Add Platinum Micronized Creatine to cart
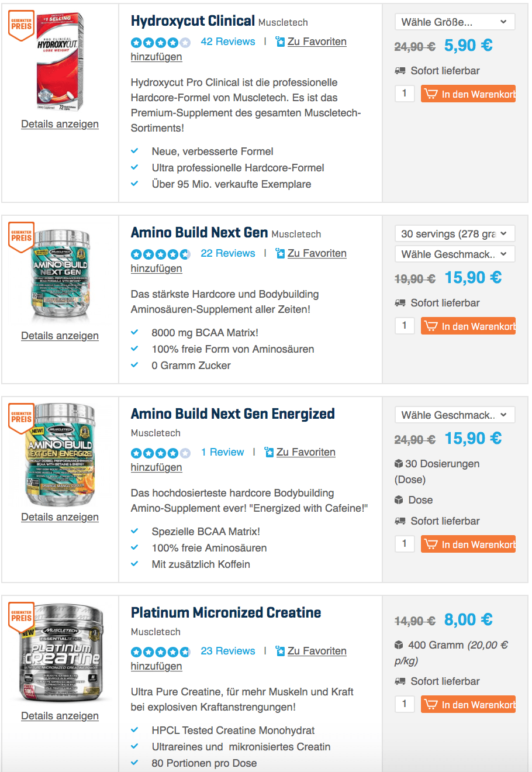532x772 pixels. coord(468,705)
